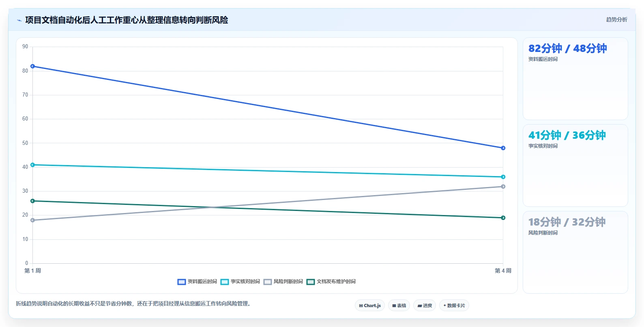The height and width of the screenshot is (327, 644).
Task: Toggle the 文档发布维护时间 legend color box
Action: pos(311,282)
